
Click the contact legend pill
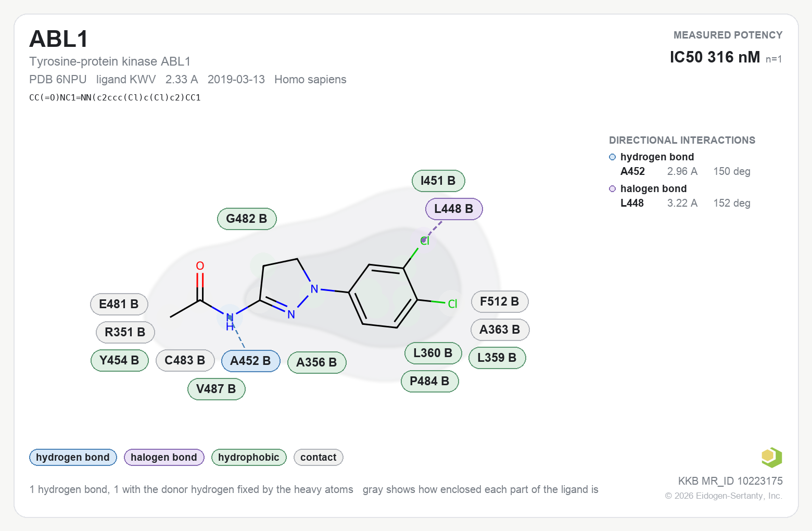click(319, 457)
